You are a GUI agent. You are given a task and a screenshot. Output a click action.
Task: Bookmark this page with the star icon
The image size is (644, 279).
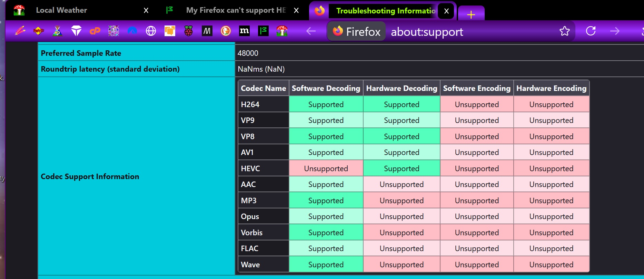pos(565,31)
